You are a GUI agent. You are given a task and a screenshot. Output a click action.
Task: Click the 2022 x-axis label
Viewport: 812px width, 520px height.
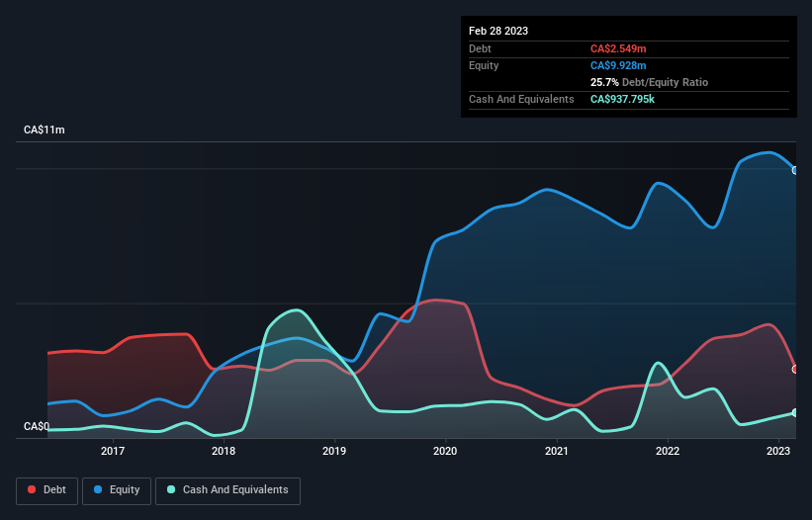click(x=667, y=451)
